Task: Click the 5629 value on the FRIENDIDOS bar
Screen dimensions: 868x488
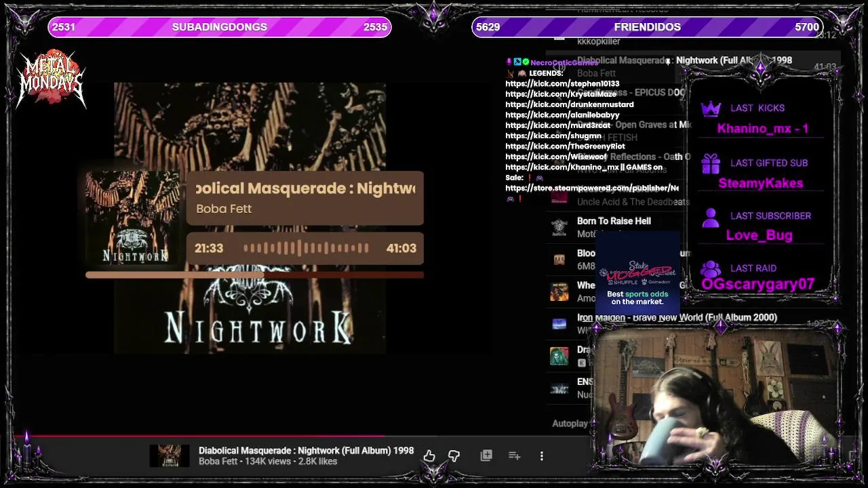Action: [x=488, y=27]
